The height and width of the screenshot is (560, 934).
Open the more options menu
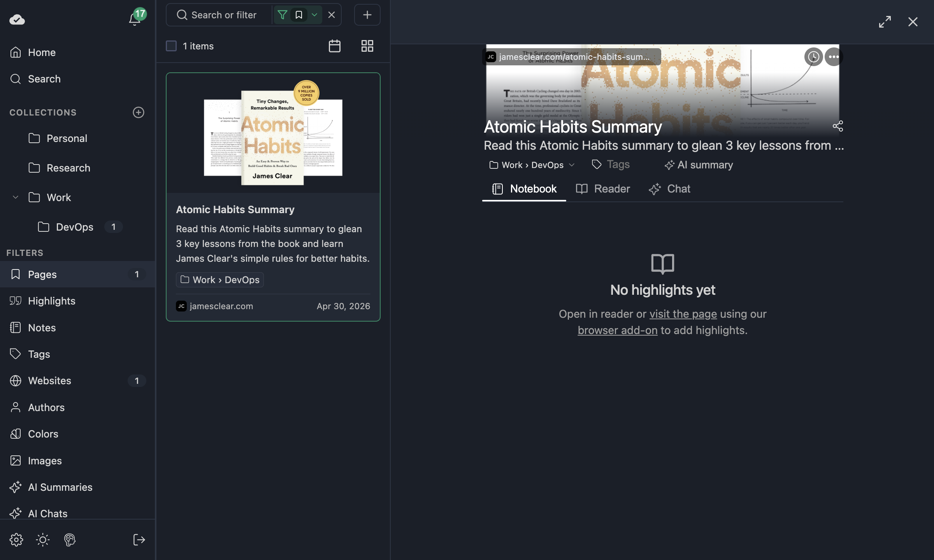pyautogui.click(x=834, y=57)
